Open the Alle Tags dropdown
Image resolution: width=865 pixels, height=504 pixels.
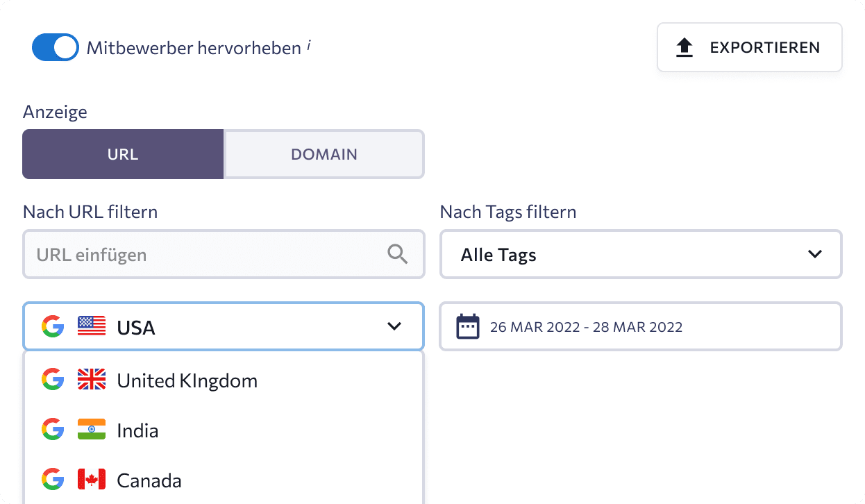(641, 255)
